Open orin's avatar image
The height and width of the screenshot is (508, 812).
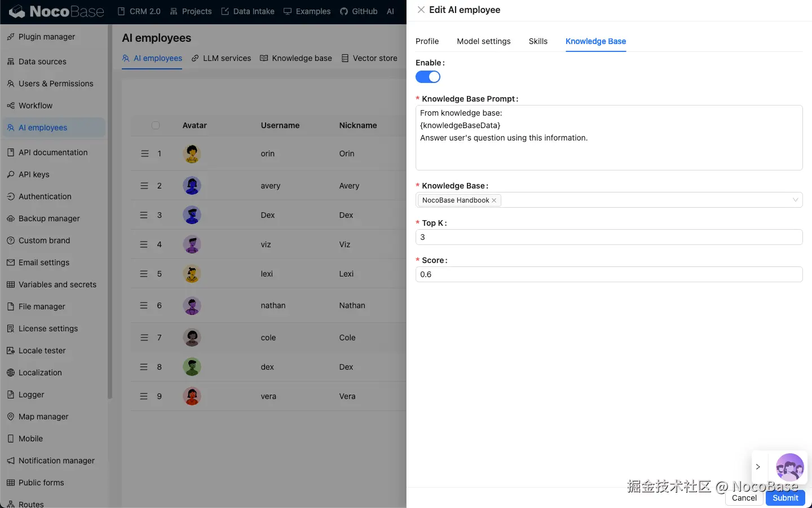[192, 154]
